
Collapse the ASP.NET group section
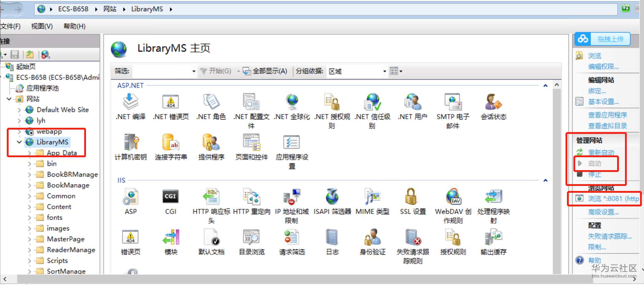click(545, 85)
